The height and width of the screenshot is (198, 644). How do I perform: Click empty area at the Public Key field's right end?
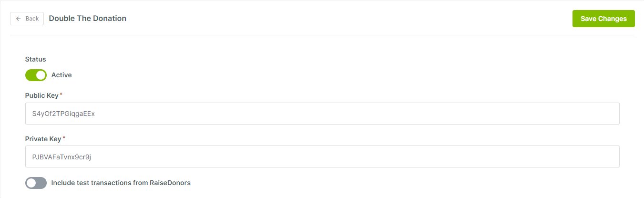point(596,114)
